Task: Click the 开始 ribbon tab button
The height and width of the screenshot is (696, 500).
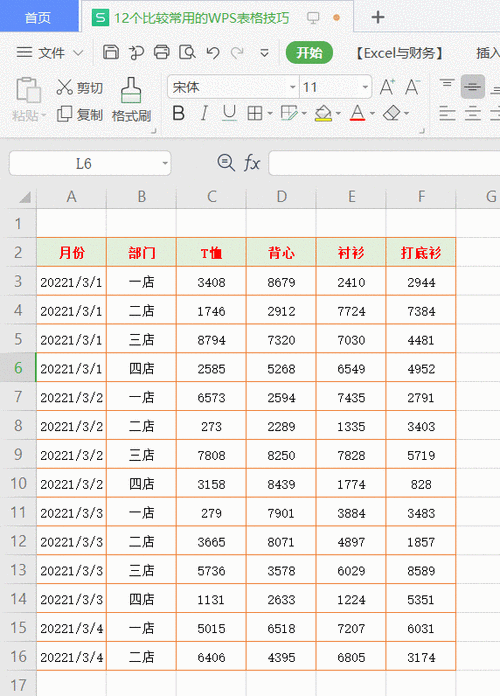Action: 309,53
